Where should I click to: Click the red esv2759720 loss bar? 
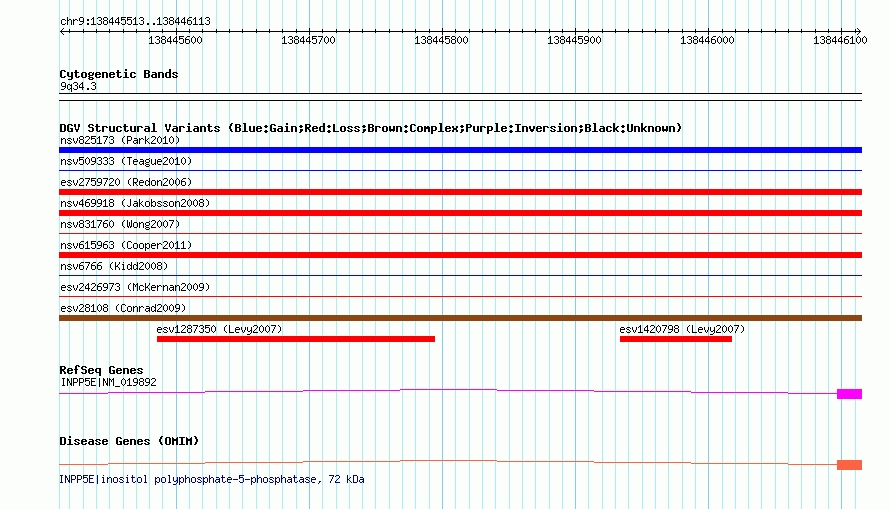pos(460,192)
